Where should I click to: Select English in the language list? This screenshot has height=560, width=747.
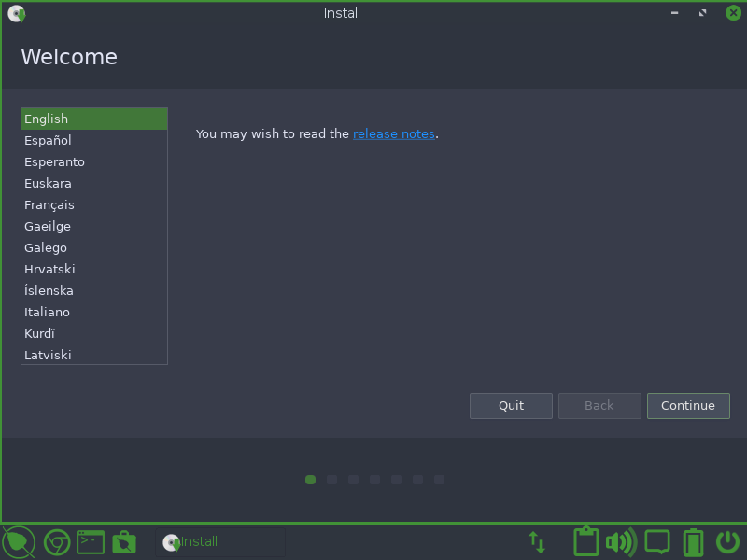point(94,119)
